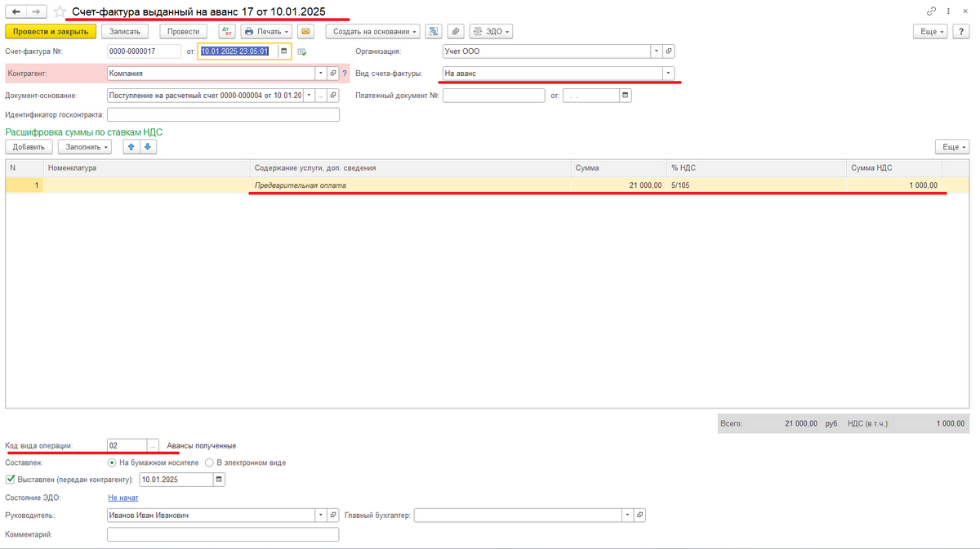Image resolution: width=980 pixels, height=549 pixels.
Task: Open the Печать menu
Action: tap(266, 31)
